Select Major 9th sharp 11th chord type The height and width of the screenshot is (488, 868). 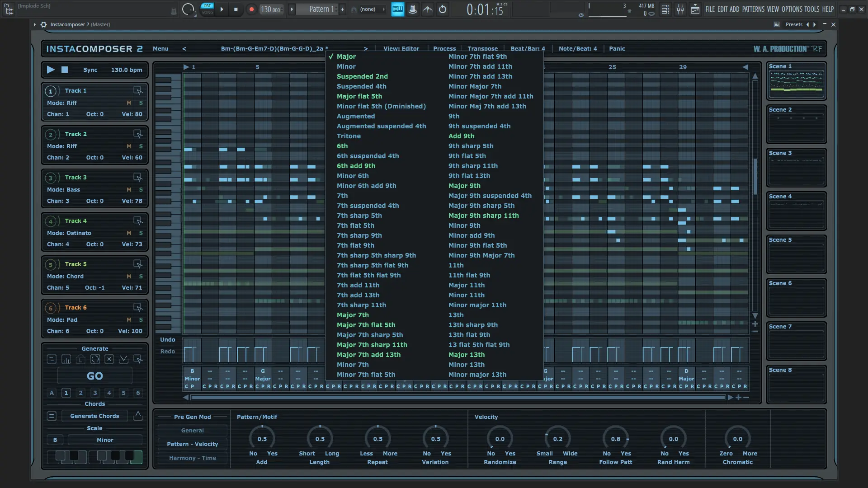(483, 216)
